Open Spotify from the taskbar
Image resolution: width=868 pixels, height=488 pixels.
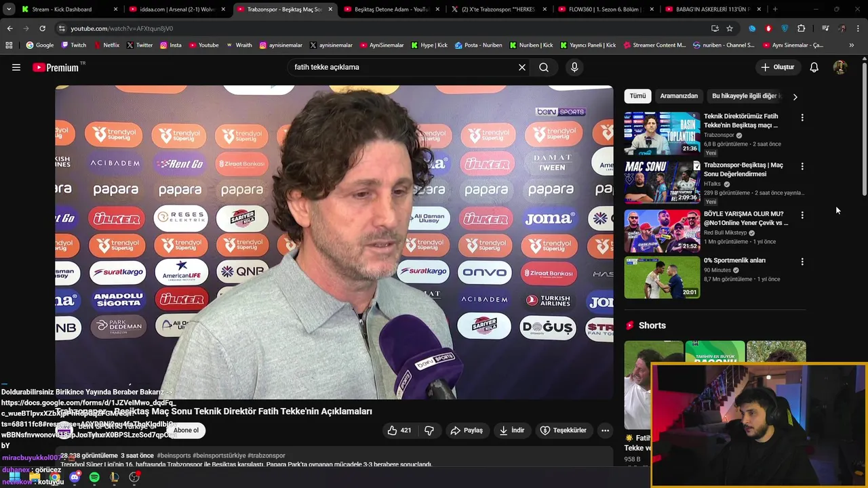point(94,478)
